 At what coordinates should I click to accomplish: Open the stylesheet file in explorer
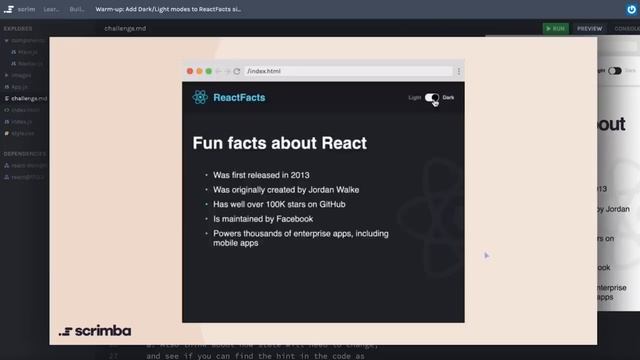tap(22, 133)
